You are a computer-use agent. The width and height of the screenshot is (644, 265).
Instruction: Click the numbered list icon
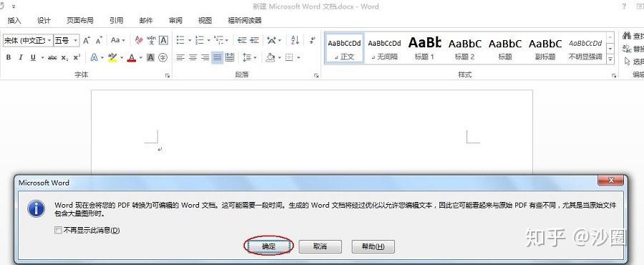200,40
